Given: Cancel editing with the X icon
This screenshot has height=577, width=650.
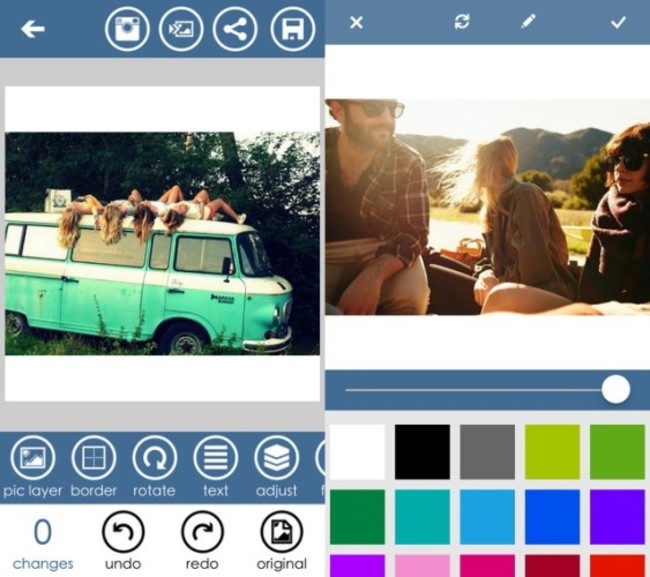Looking at the screenshot, I should (356, 22).
